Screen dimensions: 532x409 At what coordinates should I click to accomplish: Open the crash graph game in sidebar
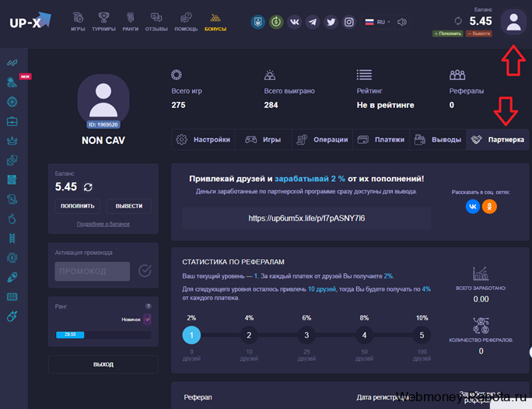[x=12, y=63]
